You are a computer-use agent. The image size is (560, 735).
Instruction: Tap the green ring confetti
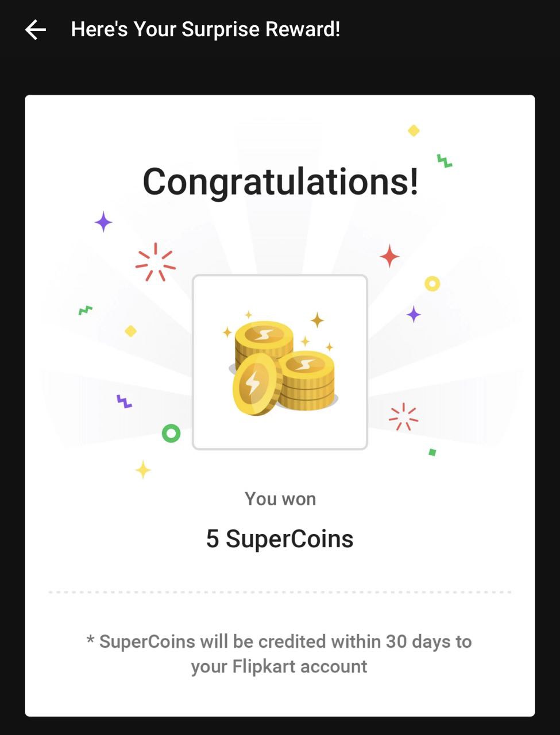pyautogui.click(x=171, y=433)
